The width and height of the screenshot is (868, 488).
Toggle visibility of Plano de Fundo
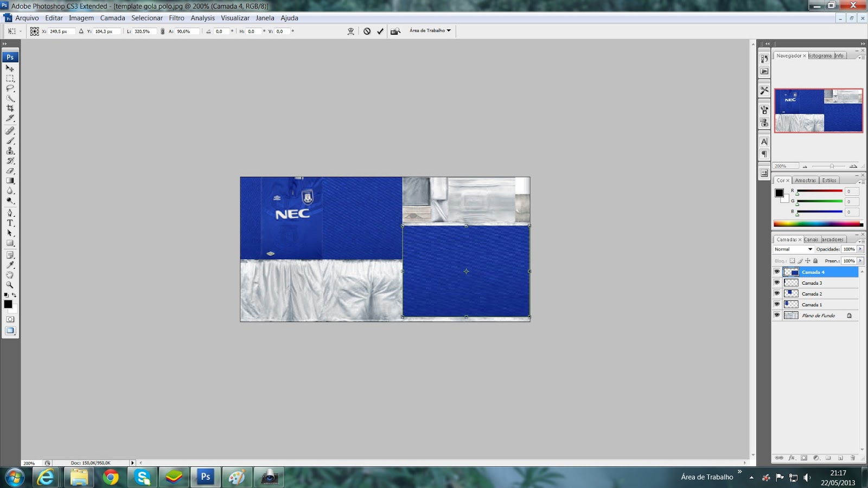point(777,315)
